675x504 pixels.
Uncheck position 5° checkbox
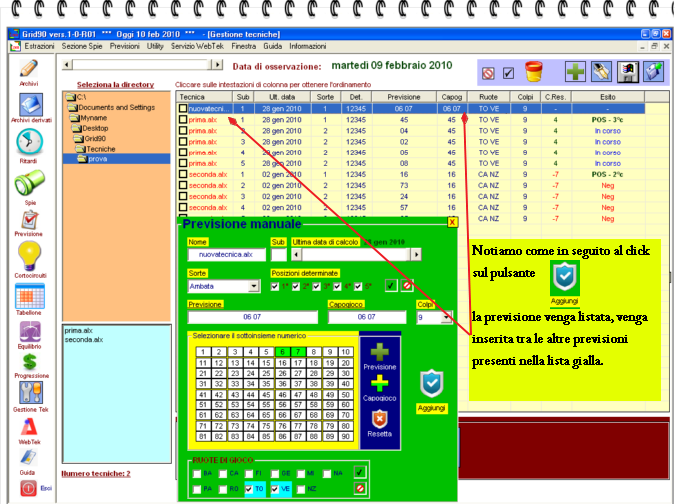click(x=358, y=286)
